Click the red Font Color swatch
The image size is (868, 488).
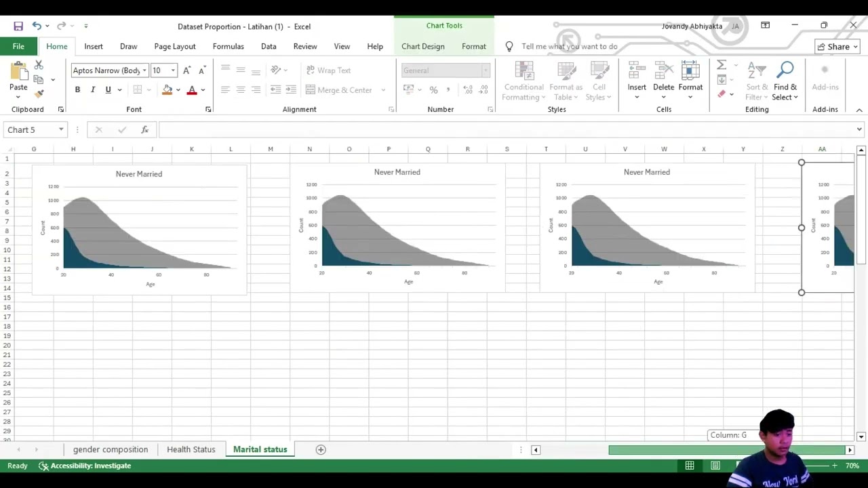click(192, 90)
